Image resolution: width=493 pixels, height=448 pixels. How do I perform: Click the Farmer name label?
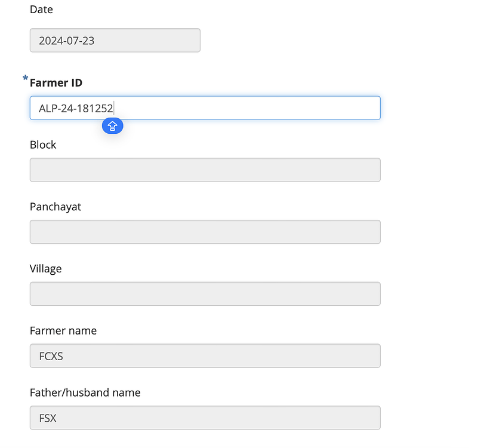click(63, 330)
